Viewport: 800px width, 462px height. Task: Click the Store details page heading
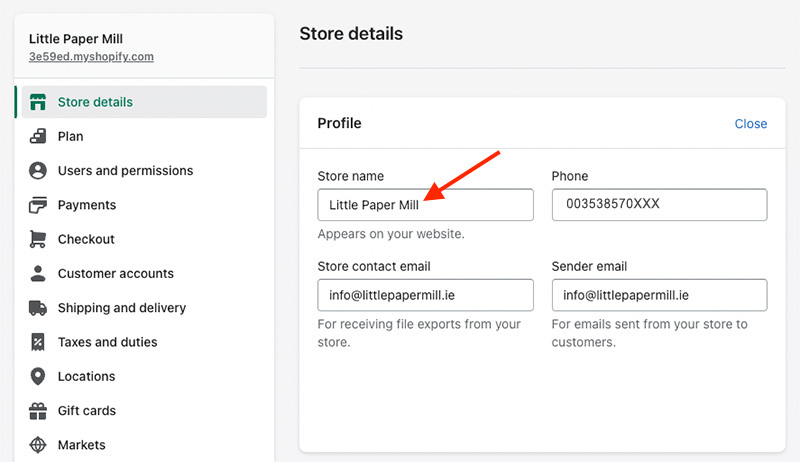coord(351,34)
